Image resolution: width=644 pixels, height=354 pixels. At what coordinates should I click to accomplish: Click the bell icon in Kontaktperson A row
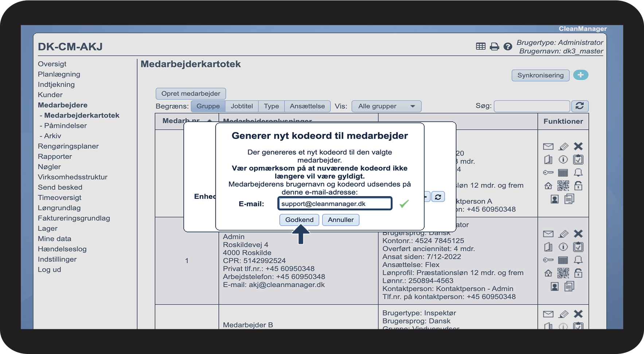click(578, 172)
